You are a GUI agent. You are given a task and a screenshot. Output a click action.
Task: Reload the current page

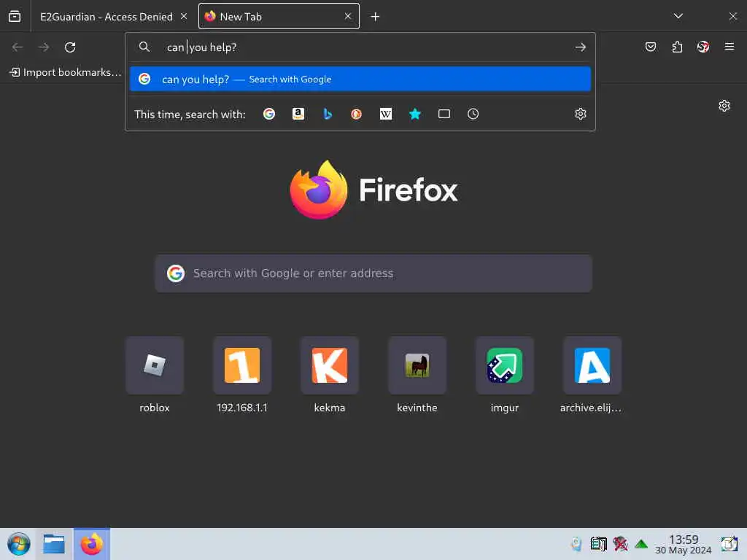[x=70, y=47]
